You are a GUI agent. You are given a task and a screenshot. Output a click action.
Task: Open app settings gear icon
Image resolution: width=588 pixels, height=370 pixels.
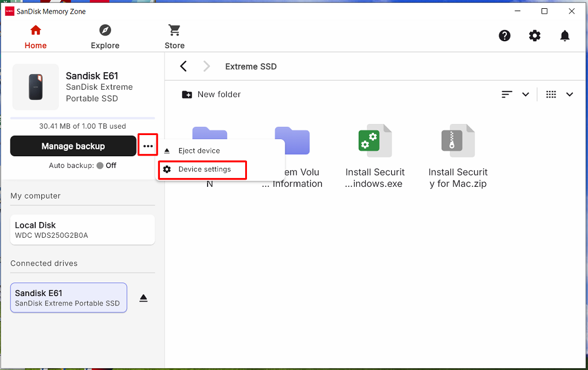point(534,36)
